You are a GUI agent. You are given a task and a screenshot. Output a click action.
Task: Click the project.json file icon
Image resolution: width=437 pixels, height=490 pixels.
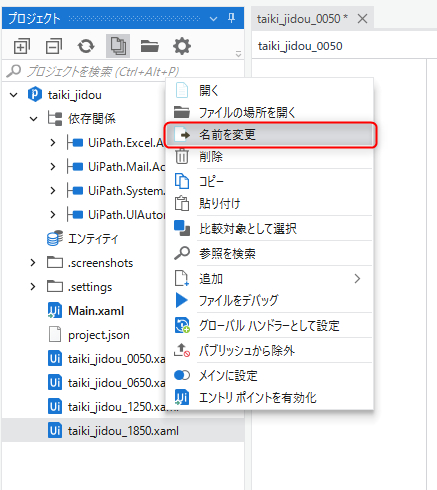pyautogui.click(x=55, y=335)
